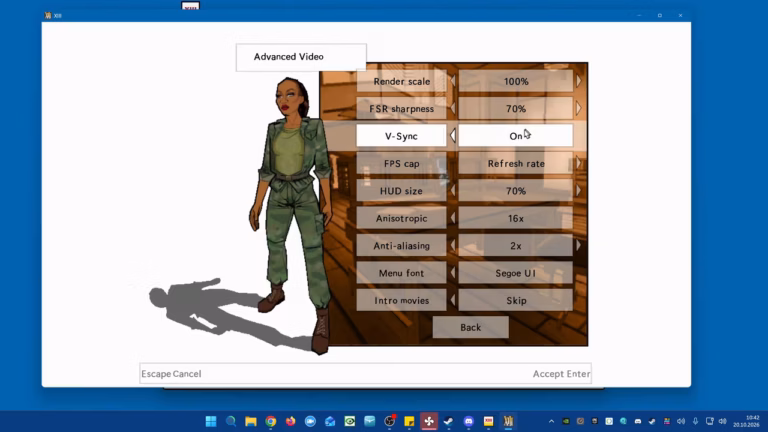The width and height of the screenshot is (768, 432).
Task: Open Steam from the taskbar
Action: click(449, 421)
